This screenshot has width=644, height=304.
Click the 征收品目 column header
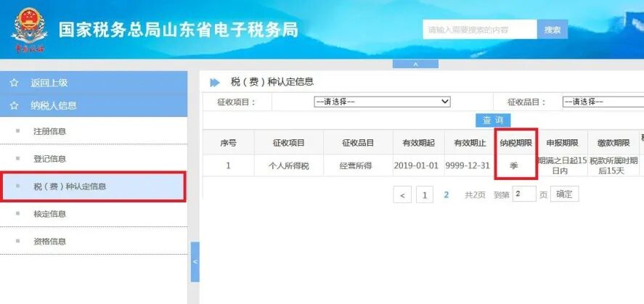click(358, 142)
